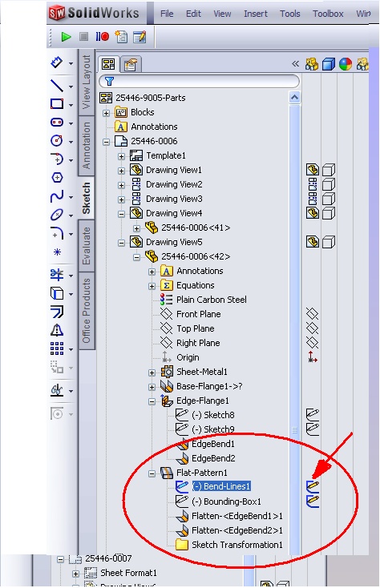Viewport: 380px width, 588px height.
Task: Select the Spline sketch tool
Action: coord(57,196)
